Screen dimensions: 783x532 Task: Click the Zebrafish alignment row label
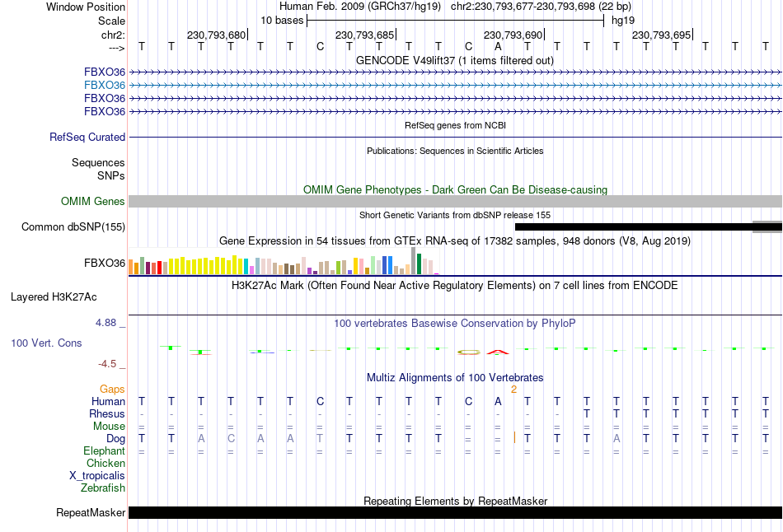[103, 488]
